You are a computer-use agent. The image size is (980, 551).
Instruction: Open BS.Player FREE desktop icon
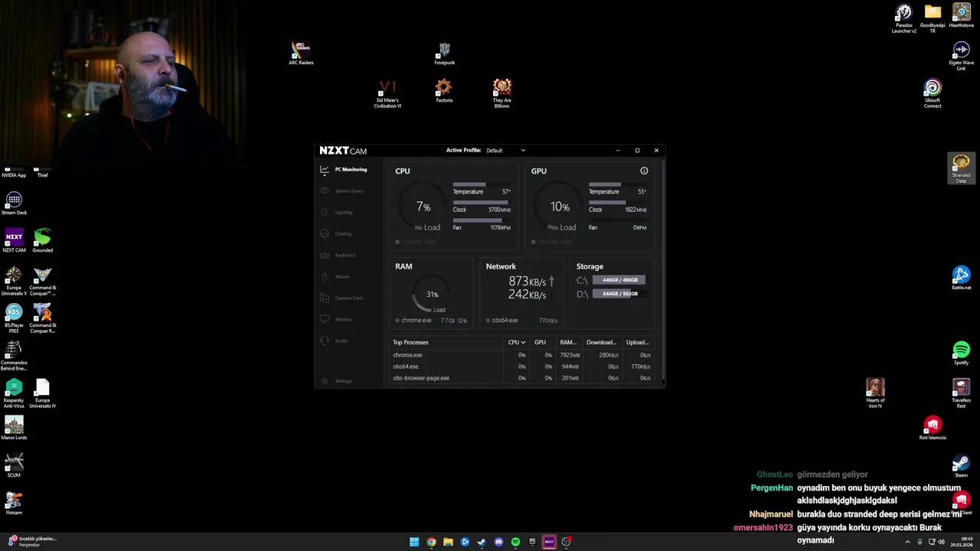[x=14, y=318]
